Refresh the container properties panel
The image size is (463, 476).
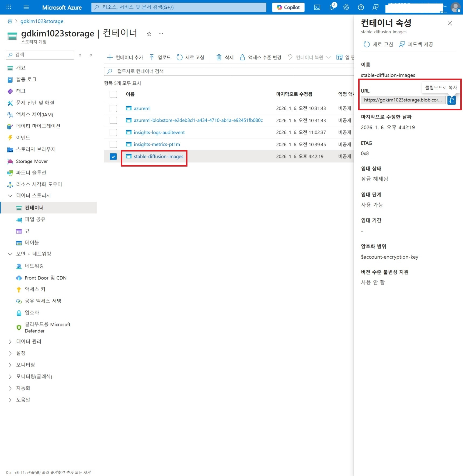(x=378, y=44)
